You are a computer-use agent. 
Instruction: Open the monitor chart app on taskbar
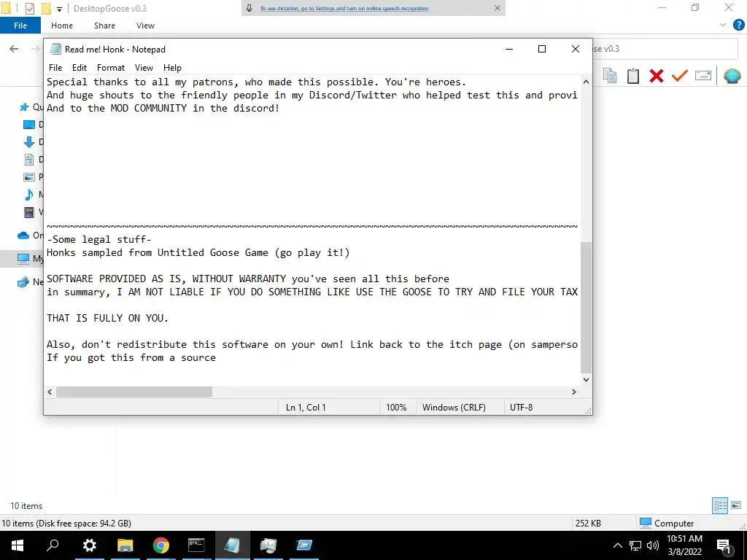pyautogui.click(x=268, y=545)
